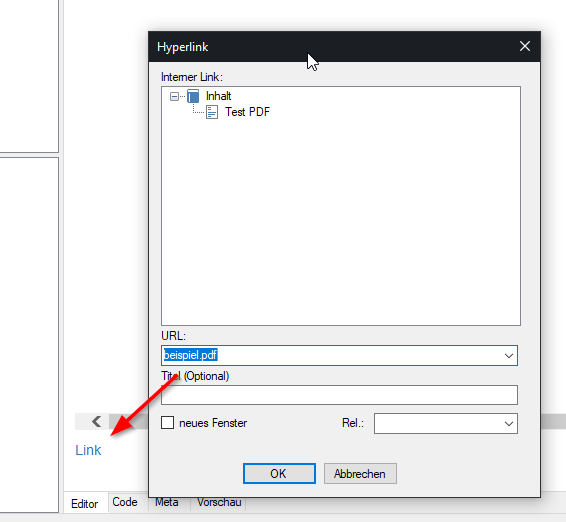Close the Hyperlink dialog
Screen dimensions: 566x522
point(524,46)
